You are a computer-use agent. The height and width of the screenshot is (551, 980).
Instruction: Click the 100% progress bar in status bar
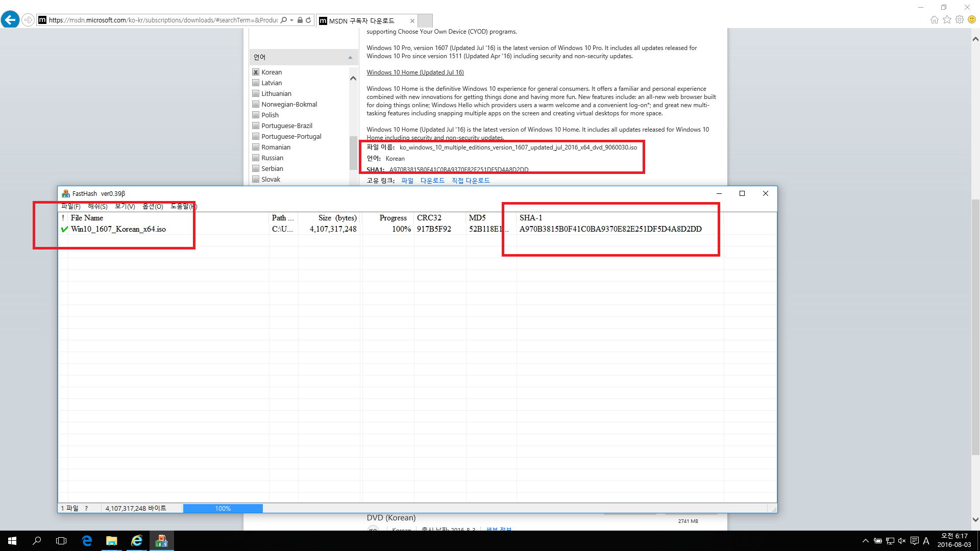[x=223, y=508]
